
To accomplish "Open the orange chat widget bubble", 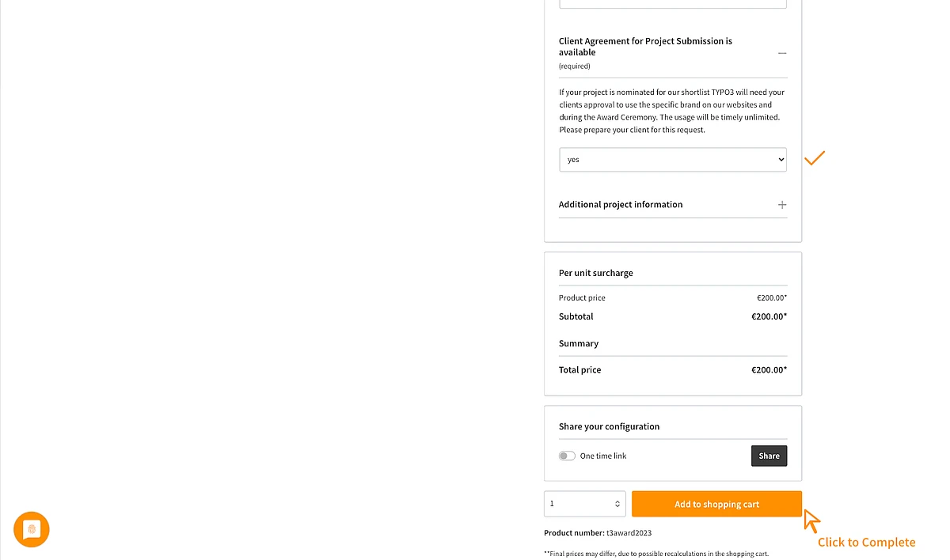I will tap(32, 530).
